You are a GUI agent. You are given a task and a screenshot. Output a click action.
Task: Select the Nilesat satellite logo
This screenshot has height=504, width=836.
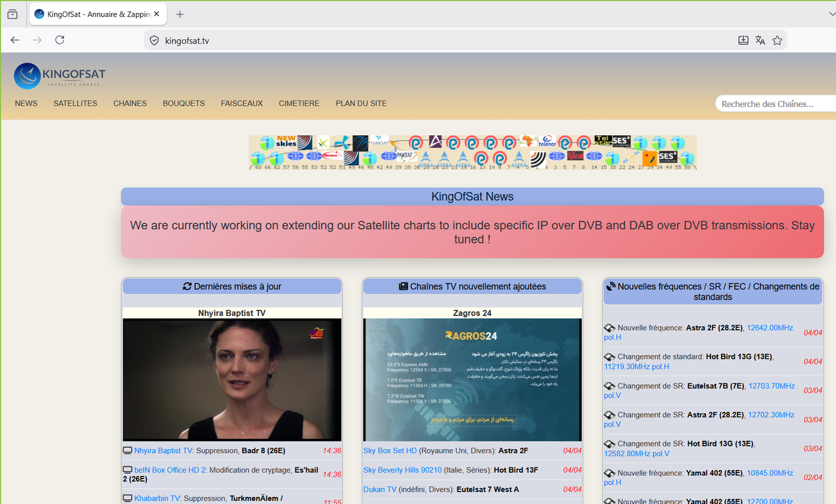575,157
